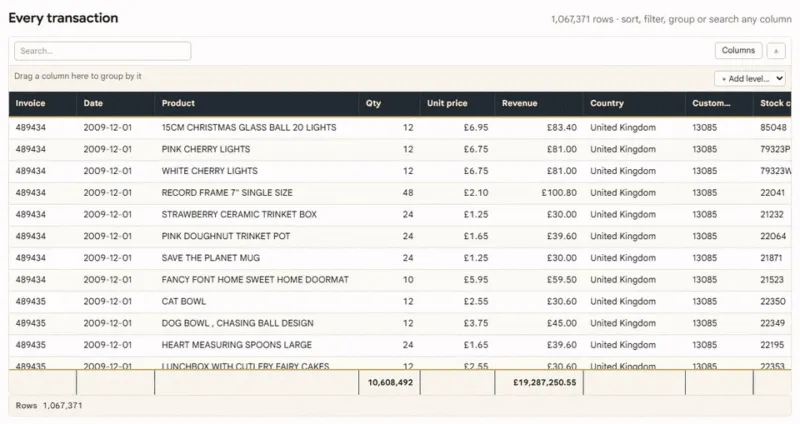This screenshot has height=424, width=800.
Task: Click date 2009-12-01 in SAVE THE PLANET MUG row
Action: [x=115, y=258]
